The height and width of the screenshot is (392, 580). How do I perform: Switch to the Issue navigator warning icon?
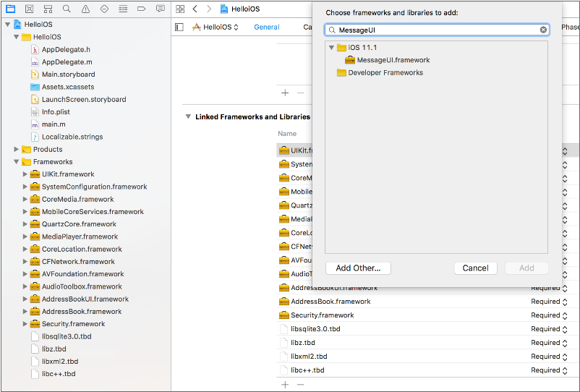[85, 9]
